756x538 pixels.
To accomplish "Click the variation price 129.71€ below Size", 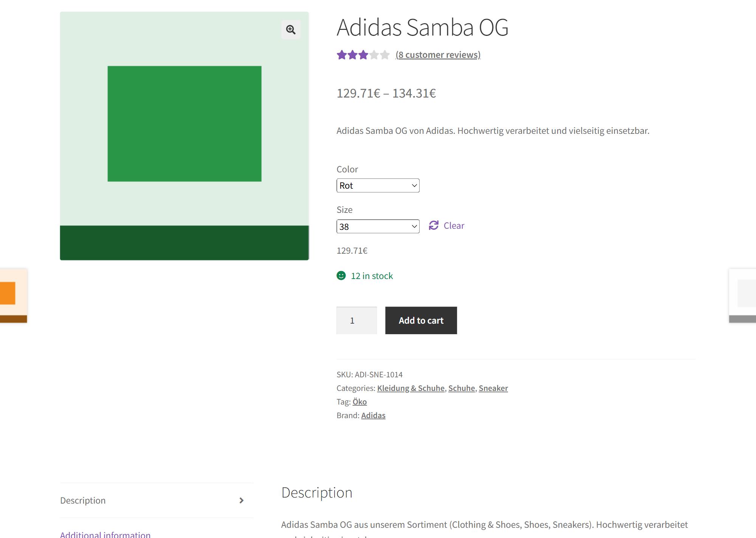I will pyautogui.click(x=352, y=251).
